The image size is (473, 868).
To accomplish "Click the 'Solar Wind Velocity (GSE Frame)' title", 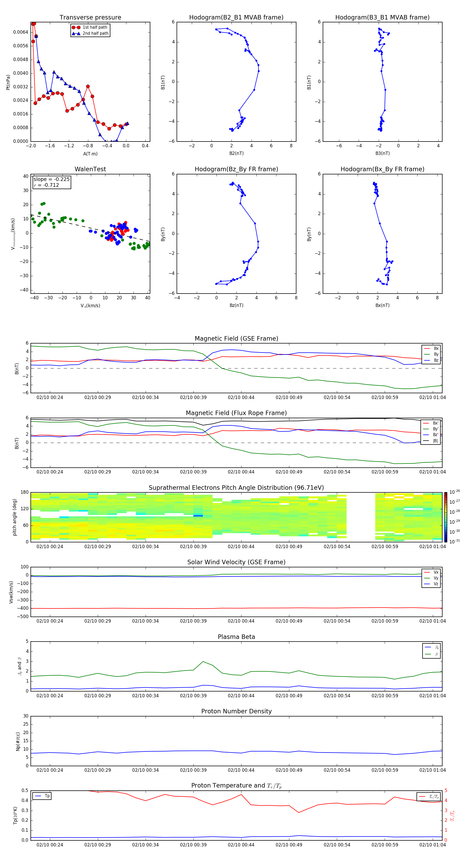I will click(x=236, y=562).
